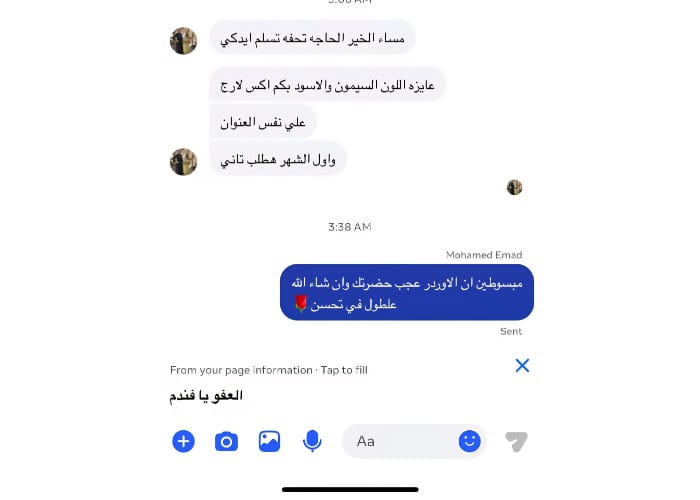Screen dimensions: 700x500
Task: Tap the small seen-by avatar indicator
Action: point(514,187)
